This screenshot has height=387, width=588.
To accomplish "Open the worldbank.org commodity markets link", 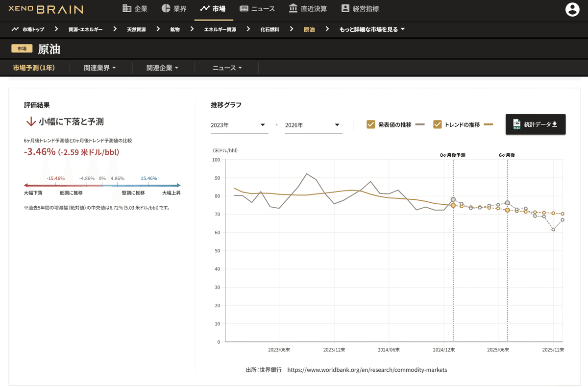I will (x=367, y=370).
